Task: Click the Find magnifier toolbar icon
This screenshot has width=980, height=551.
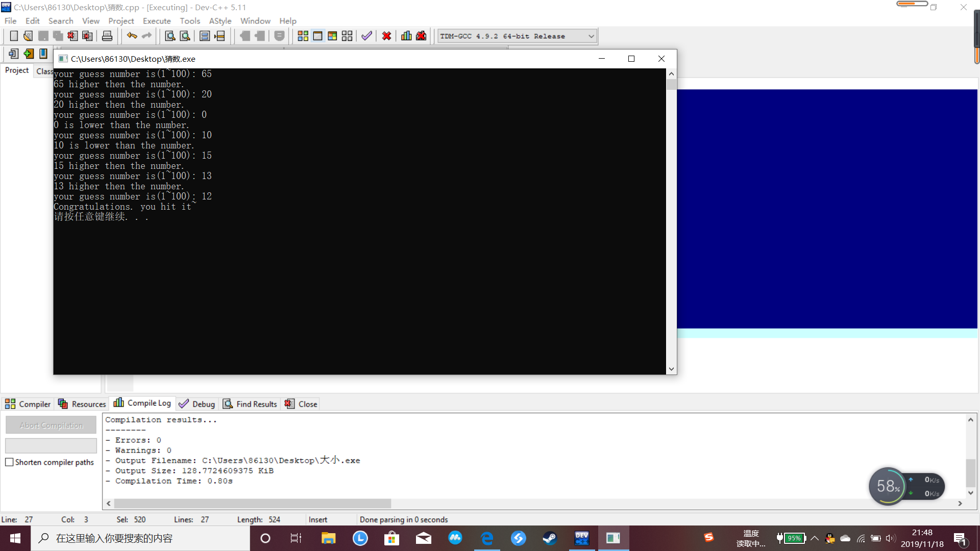Action: click(x=170, y=36)
